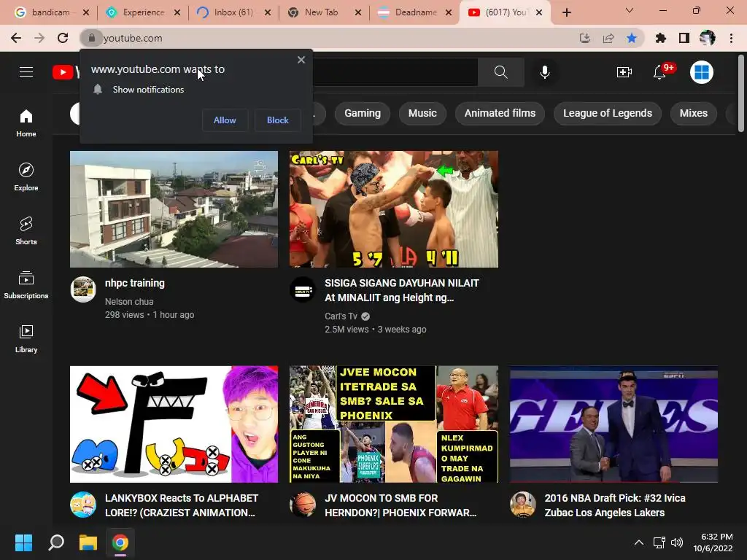Screen dimensions: 747x560
Task: Open Nelson chua channel avatar
Action: (x=83, y=289)
